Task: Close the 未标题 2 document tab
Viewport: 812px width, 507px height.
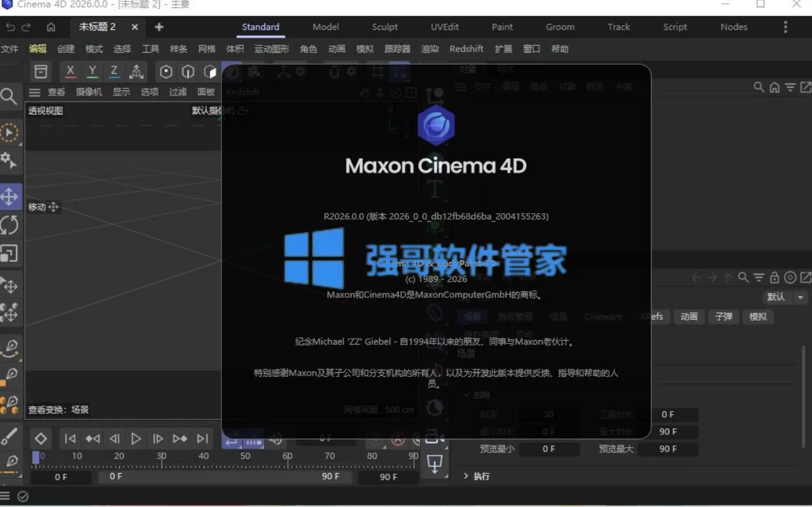Action: pyautogui.click(x=135, y=27)
